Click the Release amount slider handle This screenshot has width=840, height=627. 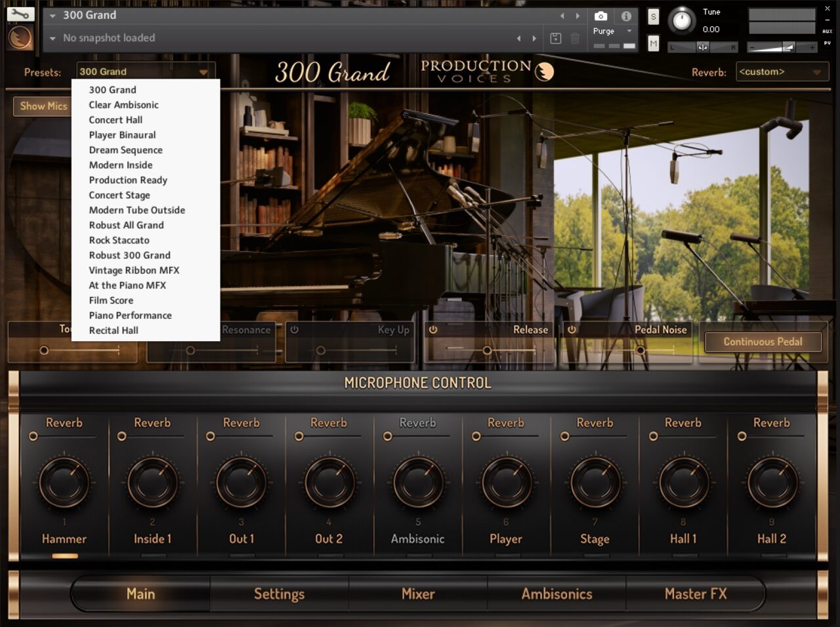(487, 351)
